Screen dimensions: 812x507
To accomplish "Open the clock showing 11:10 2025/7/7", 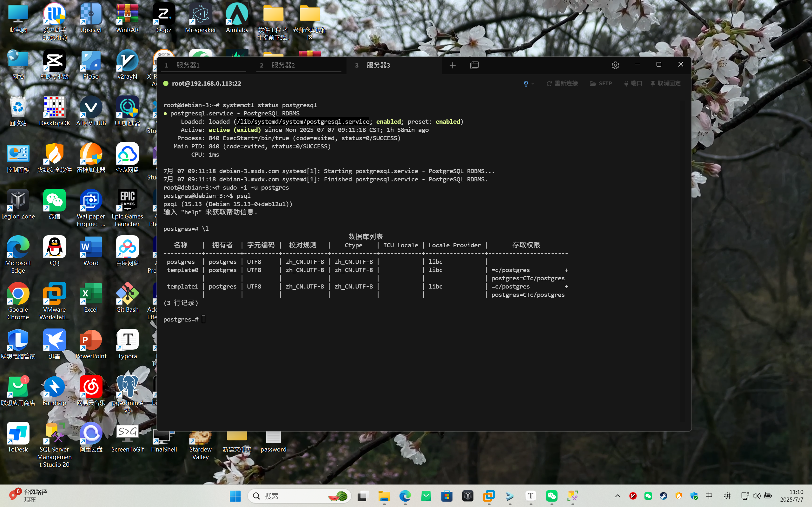I will point(792,496).
